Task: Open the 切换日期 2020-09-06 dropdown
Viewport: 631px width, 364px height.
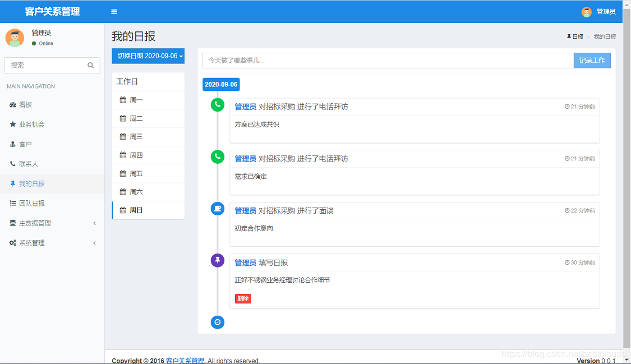Action: [148, 56]
